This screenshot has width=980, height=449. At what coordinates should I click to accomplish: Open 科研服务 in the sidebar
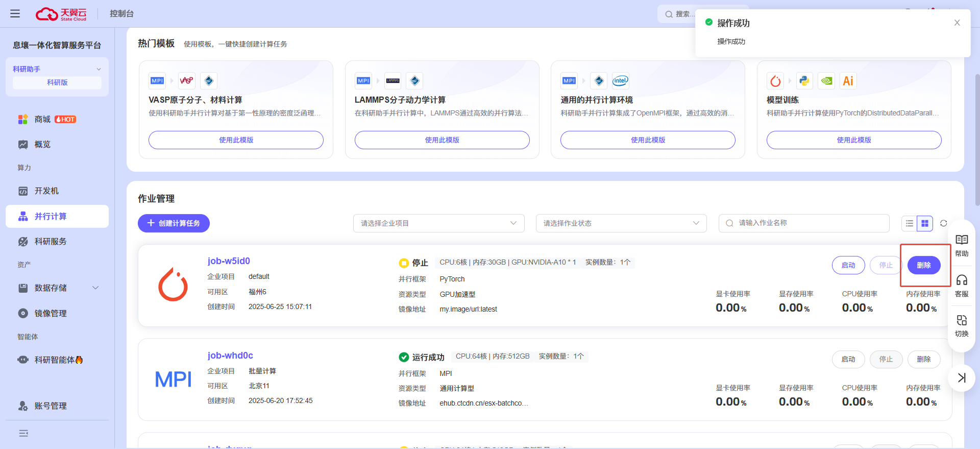coord(57,241)
